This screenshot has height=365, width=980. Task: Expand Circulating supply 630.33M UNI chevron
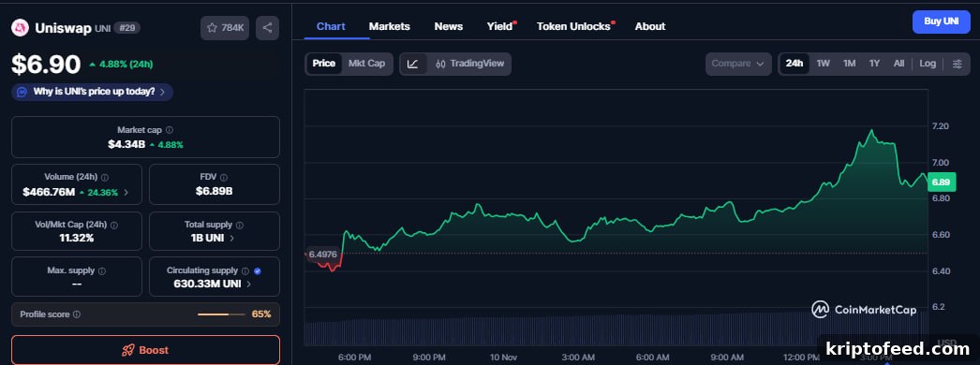(249, 284)
